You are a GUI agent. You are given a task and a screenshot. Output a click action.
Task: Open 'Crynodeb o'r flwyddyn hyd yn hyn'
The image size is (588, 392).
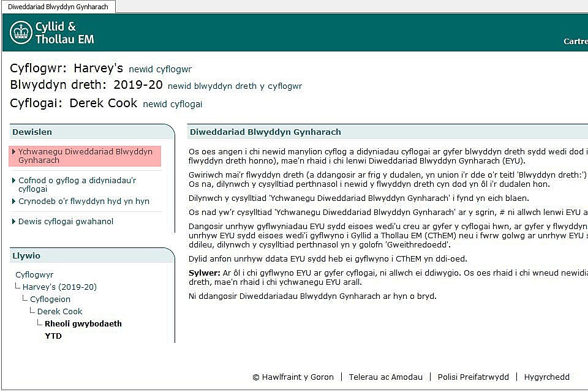[83, 201]
